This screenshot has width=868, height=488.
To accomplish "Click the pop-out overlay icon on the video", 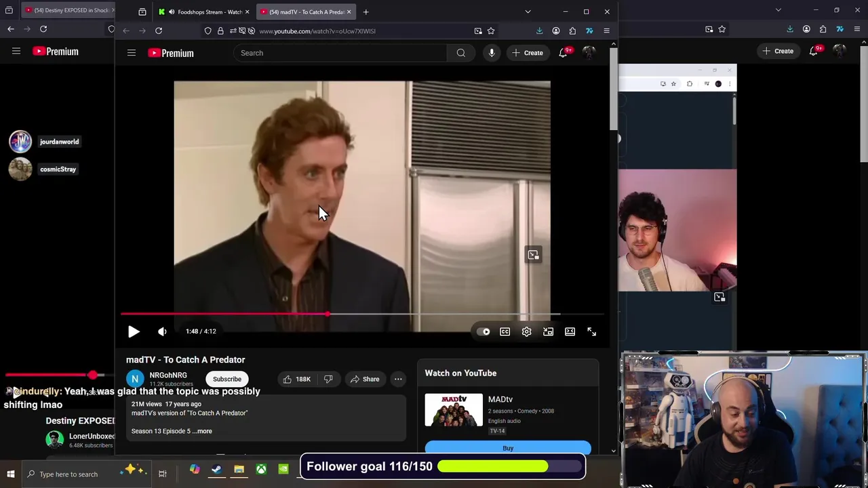I will coord(534,255).
